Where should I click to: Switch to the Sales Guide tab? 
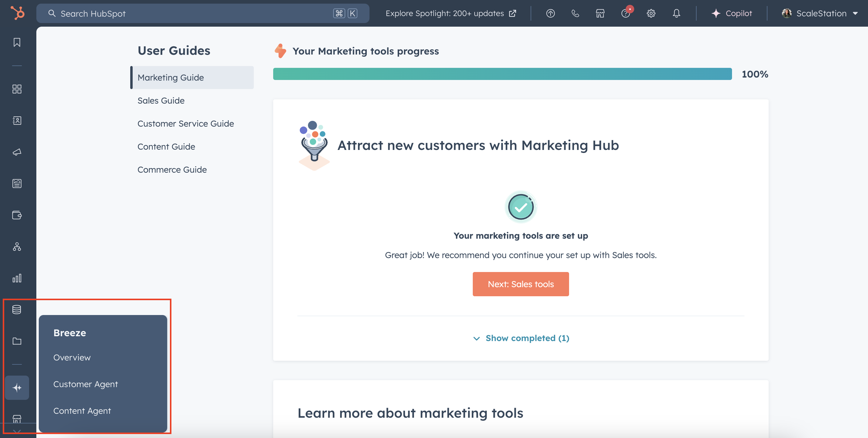pos(161,100)
